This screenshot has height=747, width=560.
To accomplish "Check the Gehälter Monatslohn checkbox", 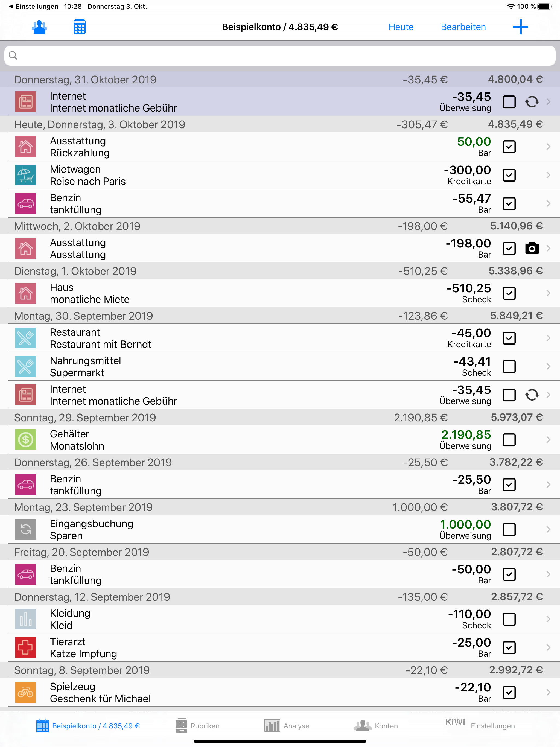I will [509, 440].
